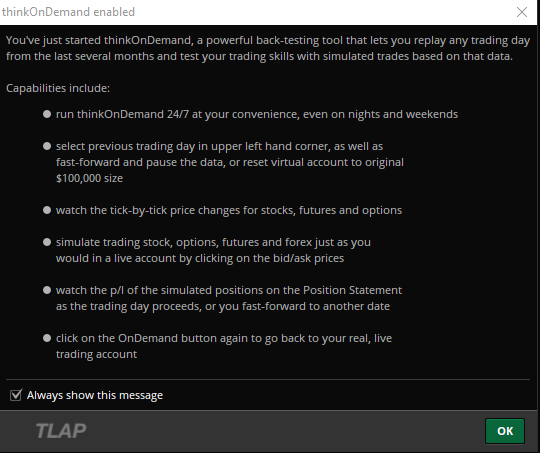Click the 'trading account' text
Viewport: 540px width, 453px height.
click(96, 354)
